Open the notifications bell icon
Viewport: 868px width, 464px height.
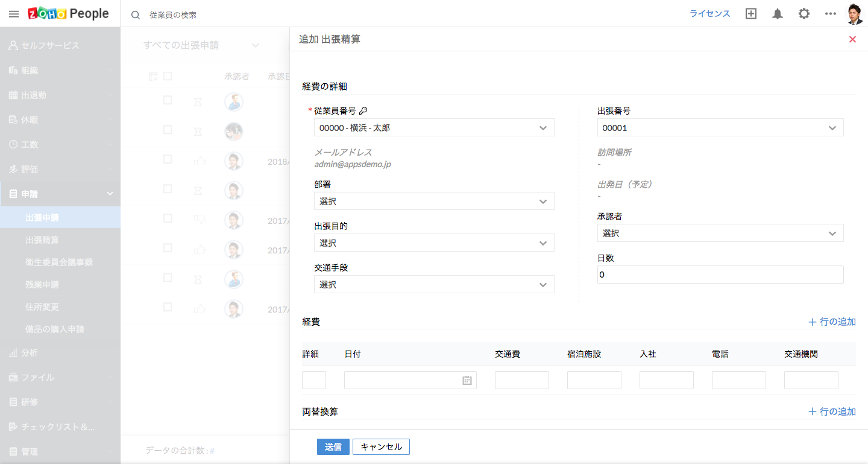click(778, 14)
